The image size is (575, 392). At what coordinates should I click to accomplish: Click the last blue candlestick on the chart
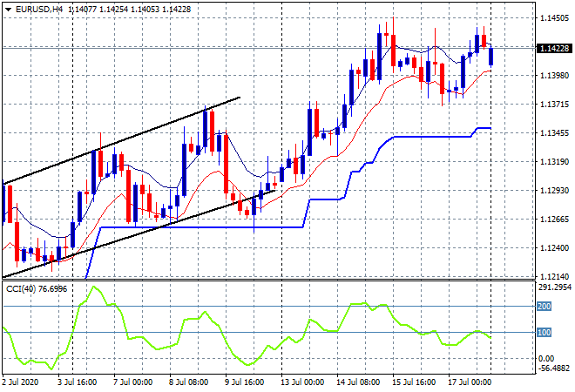pos(491,57)
